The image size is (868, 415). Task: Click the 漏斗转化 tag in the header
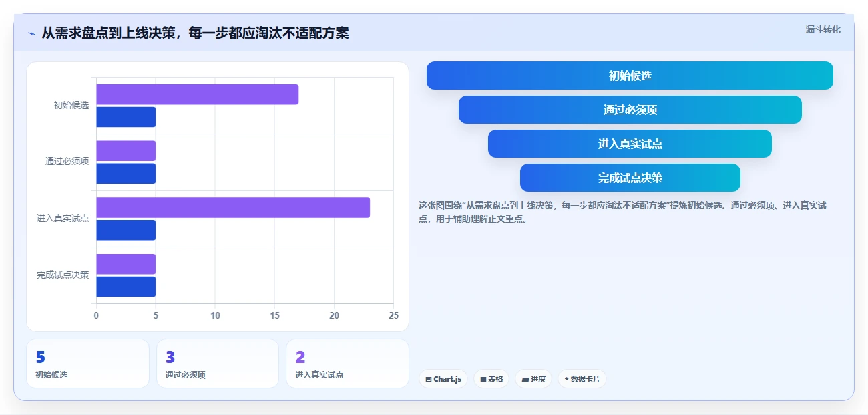point(823,29)
